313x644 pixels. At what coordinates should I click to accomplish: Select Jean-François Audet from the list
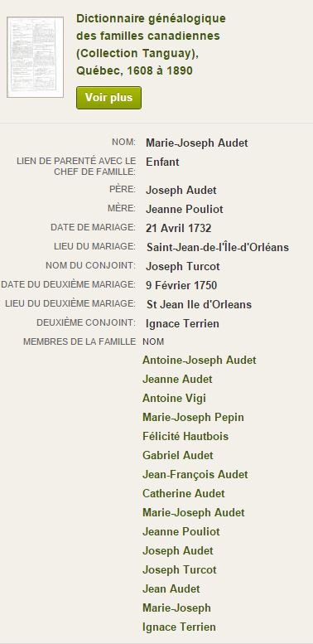(195, 474)
